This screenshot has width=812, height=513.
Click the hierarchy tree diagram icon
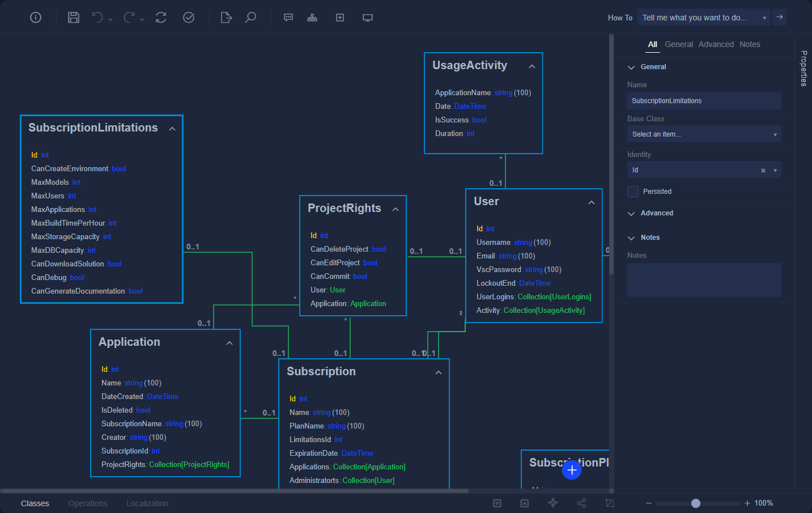(312, 18)
